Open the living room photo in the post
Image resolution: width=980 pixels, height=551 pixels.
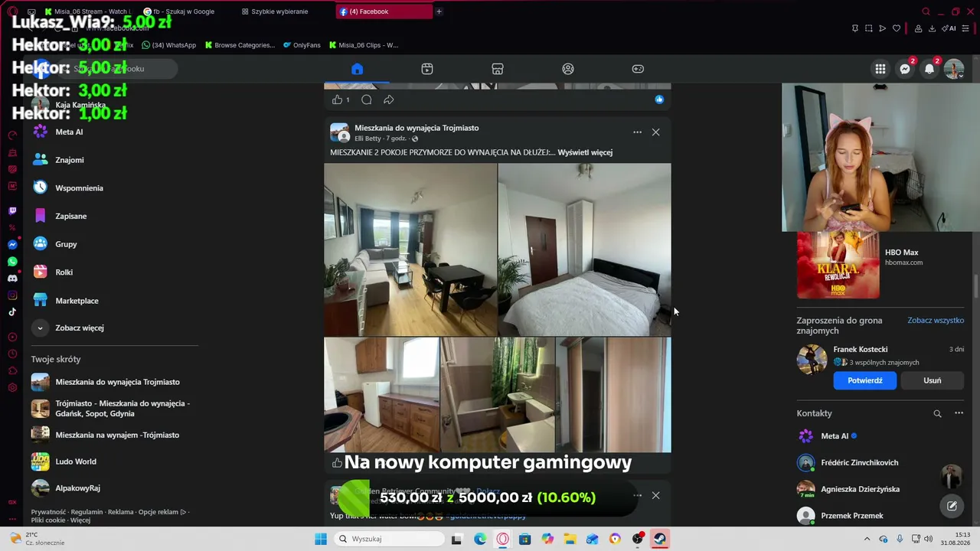click(410, 249)
